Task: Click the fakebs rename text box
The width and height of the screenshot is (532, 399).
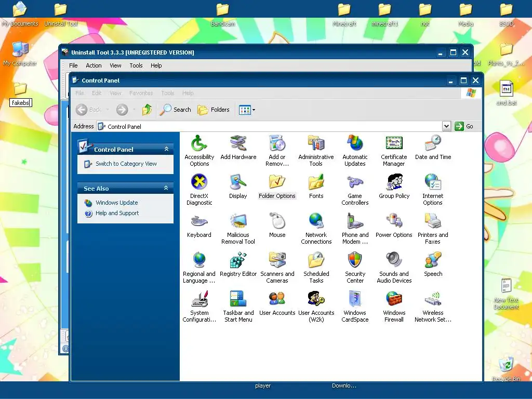Action: pyautogui.click(x=21, y=102)
